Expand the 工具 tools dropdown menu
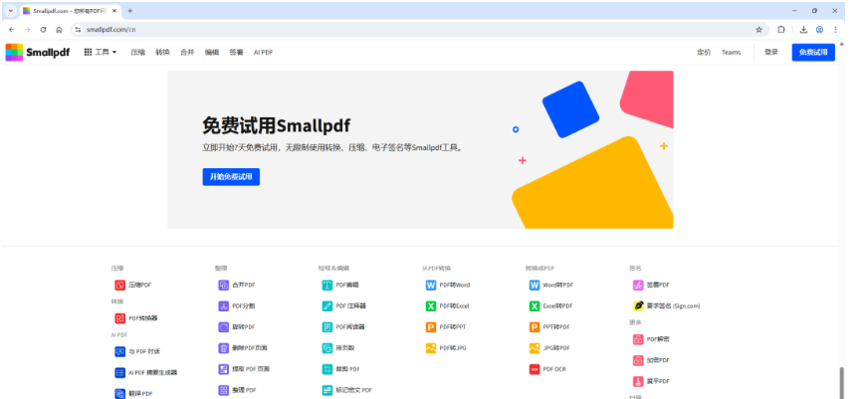 click(x=101, y=52)
